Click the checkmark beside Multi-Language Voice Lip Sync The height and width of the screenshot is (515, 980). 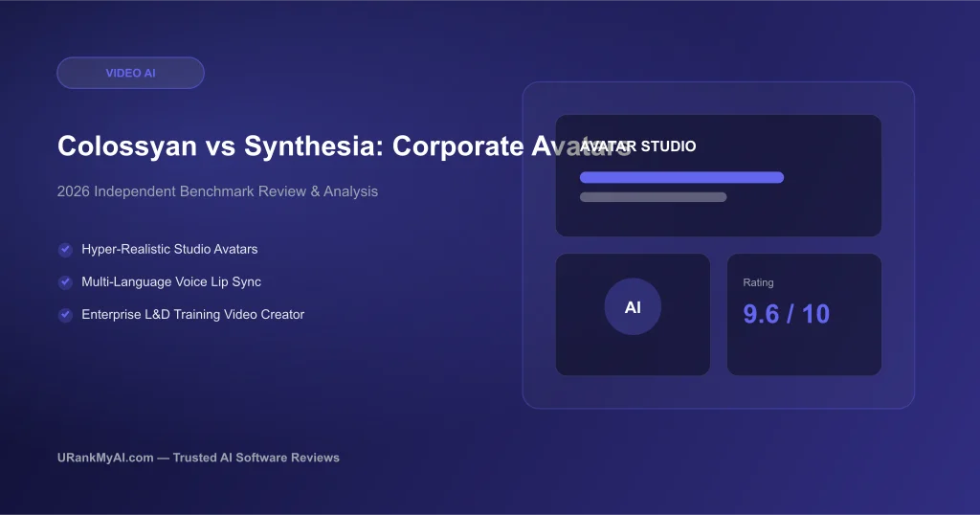(x=65, y=282)
